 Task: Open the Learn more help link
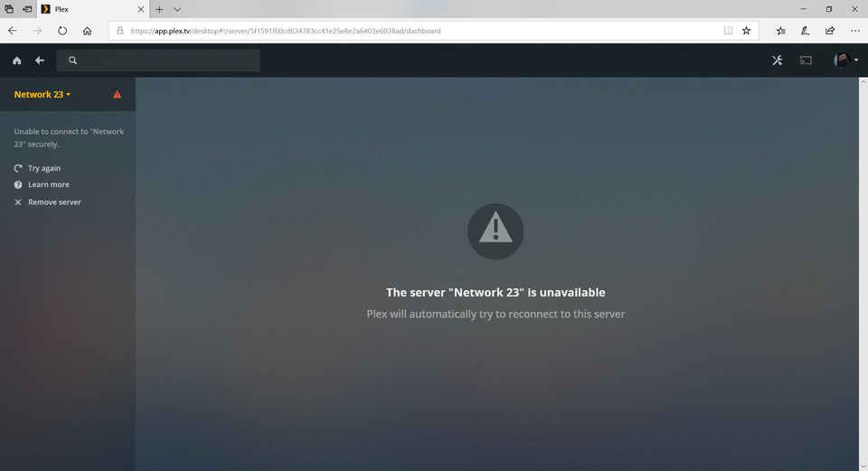click(42, 184)
